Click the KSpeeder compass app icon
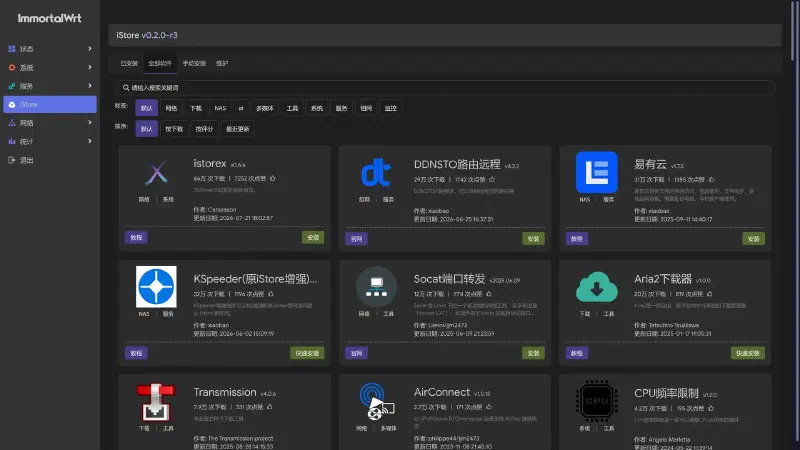Viewport: 800px width, 450px height. click(156, 286)
